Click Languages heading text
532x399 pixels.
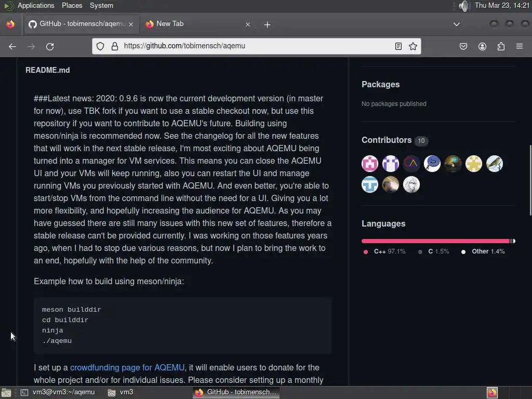click(x=383, y=223)
